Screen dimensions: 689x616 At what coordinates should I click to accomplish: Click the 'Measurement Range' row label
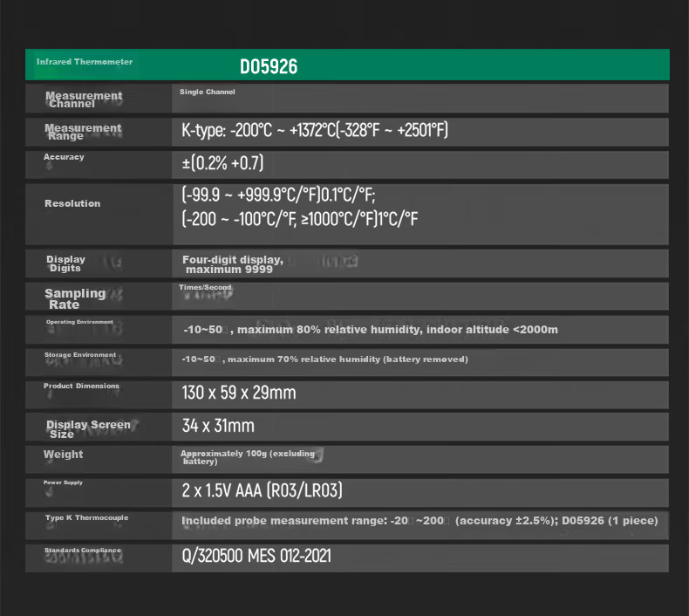pos(83,132)
